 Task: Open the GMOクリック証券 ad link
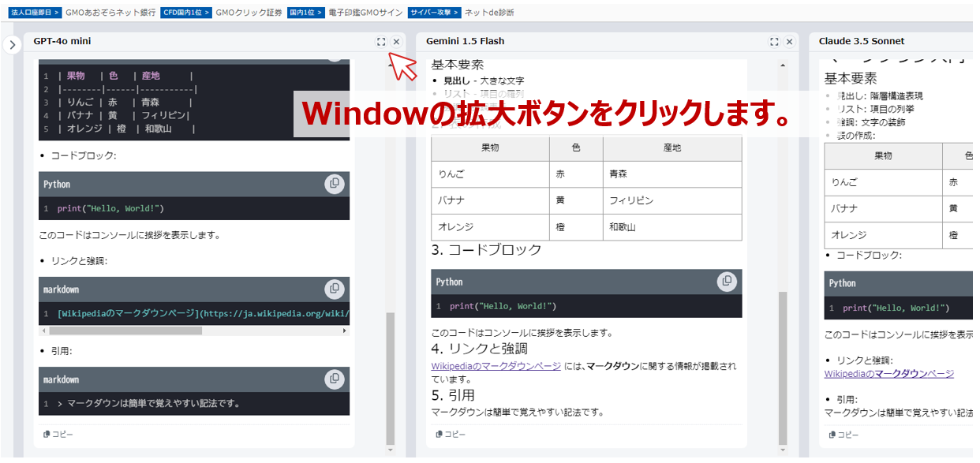(249, 13)
